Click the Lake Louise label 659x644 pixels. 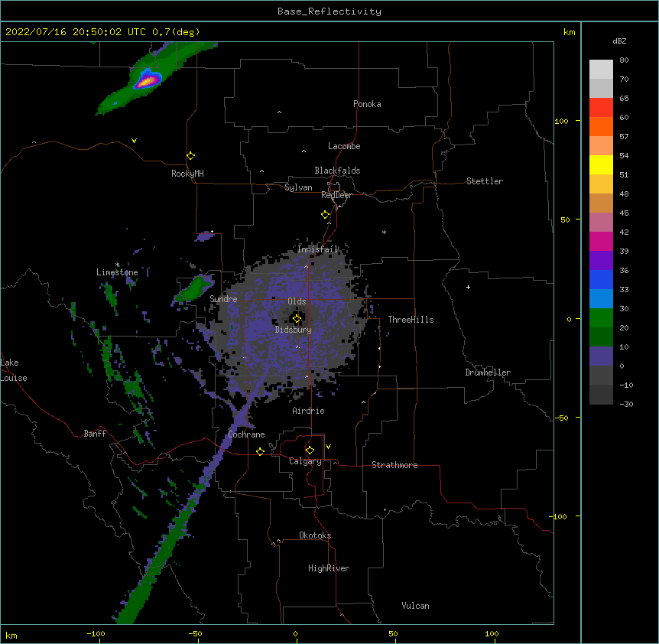point(14,370)
